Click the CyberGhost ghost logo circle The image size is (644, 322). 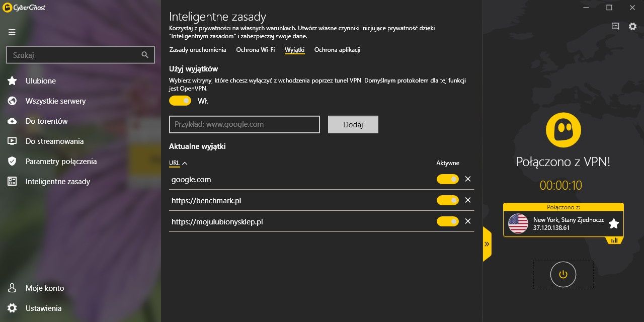[x=563, y=130]
